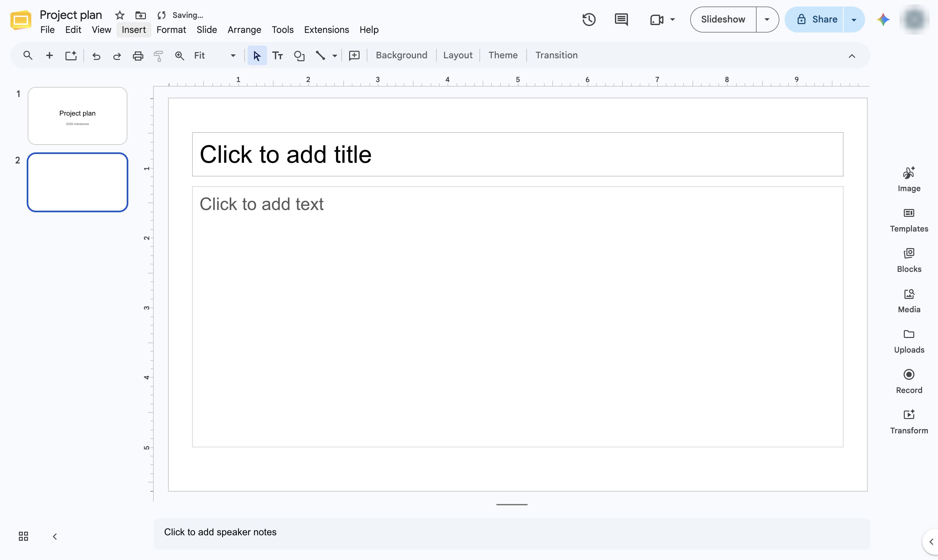
Task: Open the Theme panel
Action: 503,55
